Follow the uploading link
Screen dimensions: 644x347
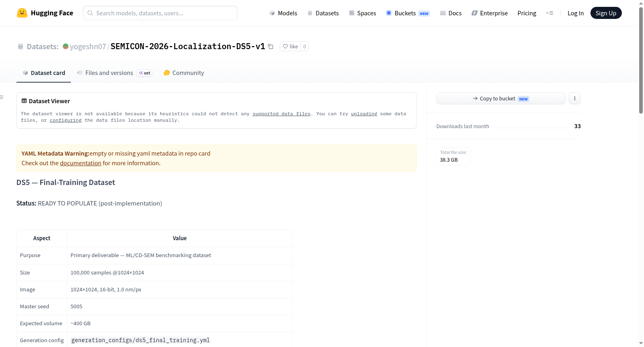coord(364,114)
